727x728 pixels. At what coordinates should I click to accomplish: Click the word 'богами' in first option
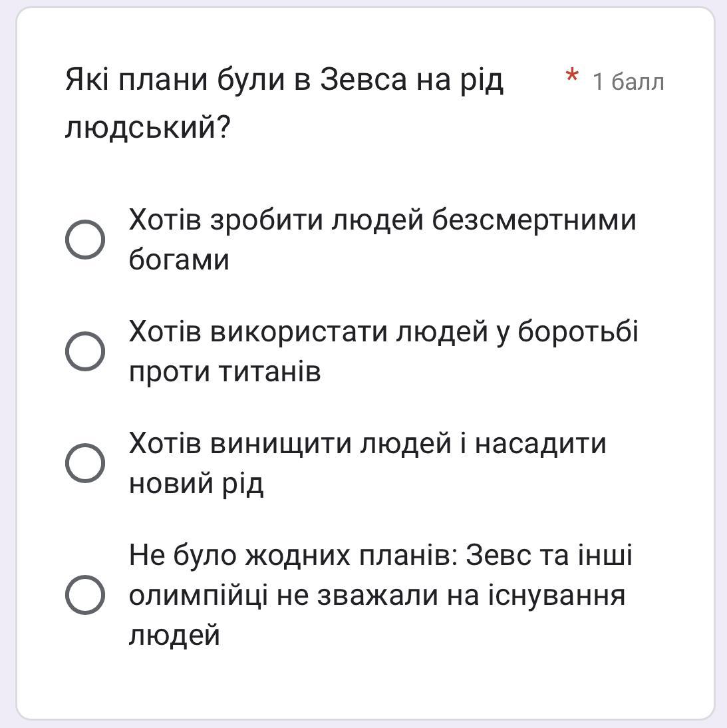[179, 260]
